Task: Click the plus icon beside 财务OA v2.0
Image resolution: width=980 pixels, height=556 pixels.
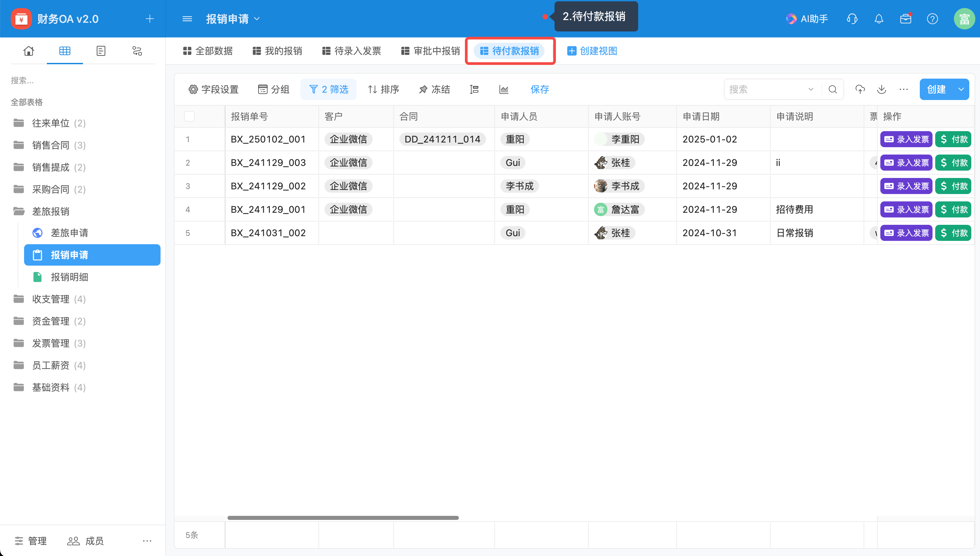Action: [150, 19]
